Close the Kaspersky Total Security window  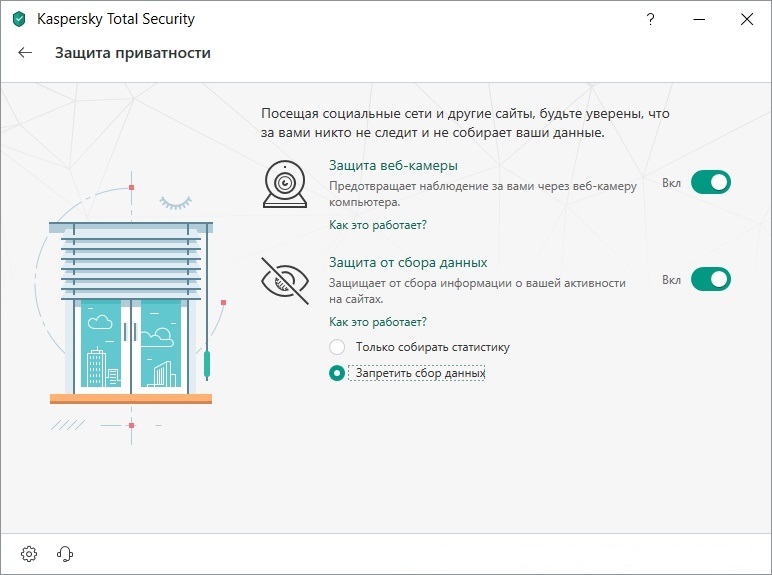tap(745, 19)
